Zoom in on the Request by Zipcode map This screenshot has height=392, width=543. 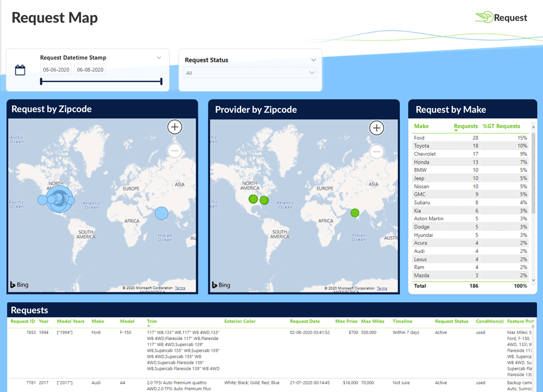coord(175,127)
